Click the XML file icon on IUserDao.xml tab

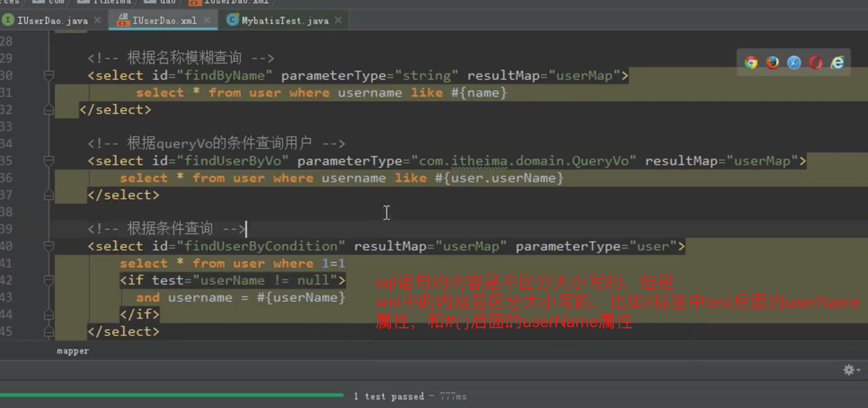(123, 20)
